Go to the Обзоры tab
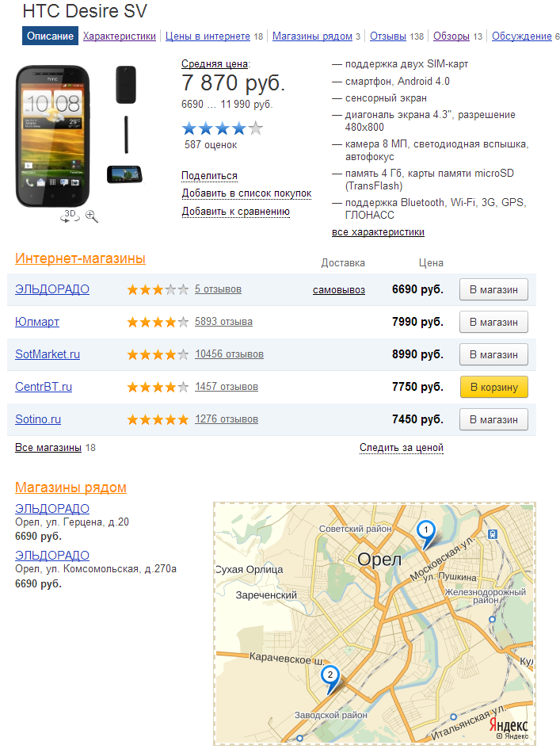 (451, 36)
